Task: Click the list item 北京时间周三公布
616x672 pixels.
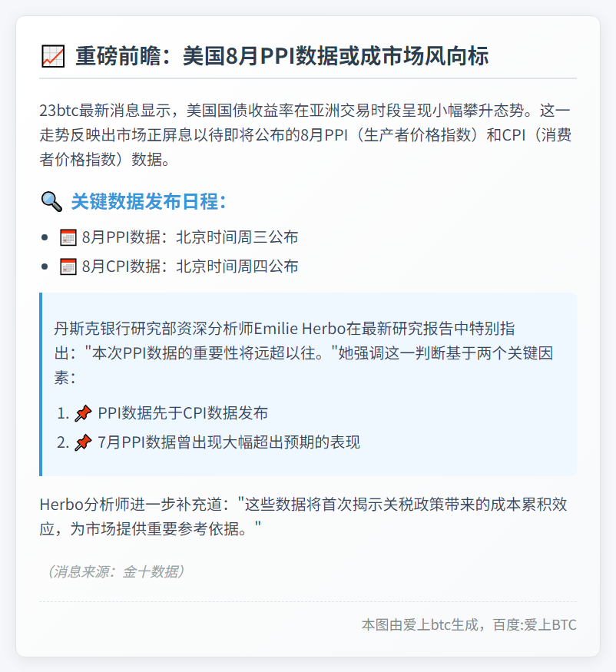Action: pyautogui.click(x=237, y=237)
